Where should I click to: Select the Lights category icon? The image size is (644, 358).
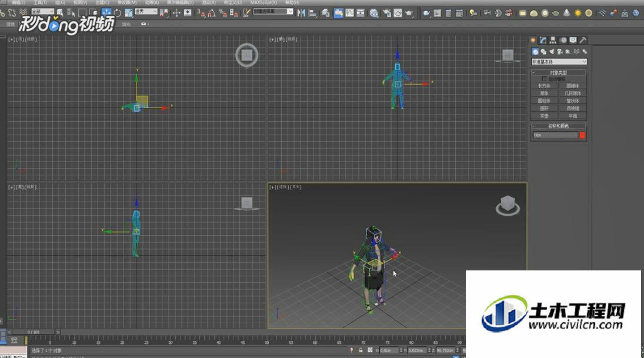[552, 52]
